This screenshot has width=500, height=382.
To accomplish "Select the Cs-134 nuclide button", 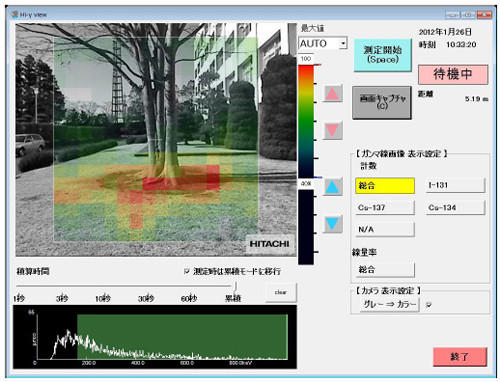I will click(455, 208).
